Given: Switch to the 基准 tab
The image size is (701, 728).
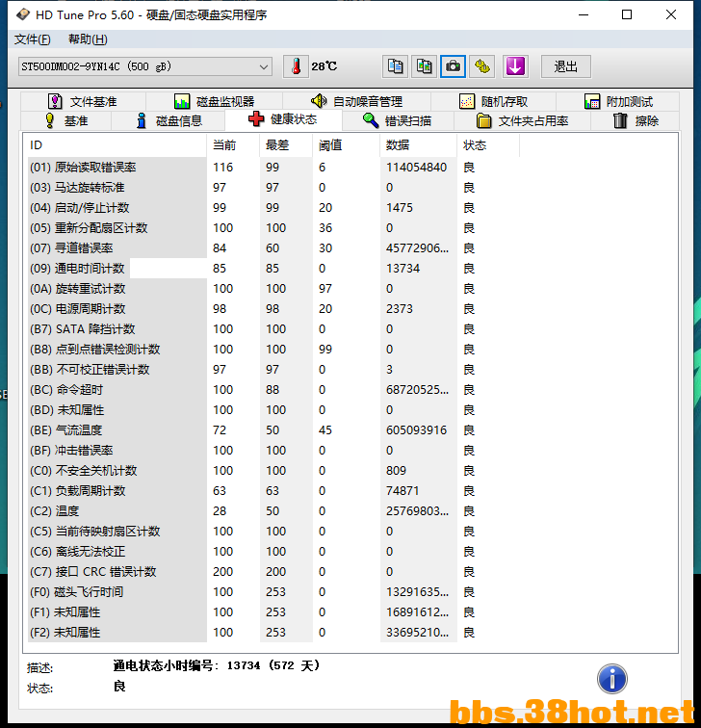Looking at the screenshot, I should click(65, 120).
